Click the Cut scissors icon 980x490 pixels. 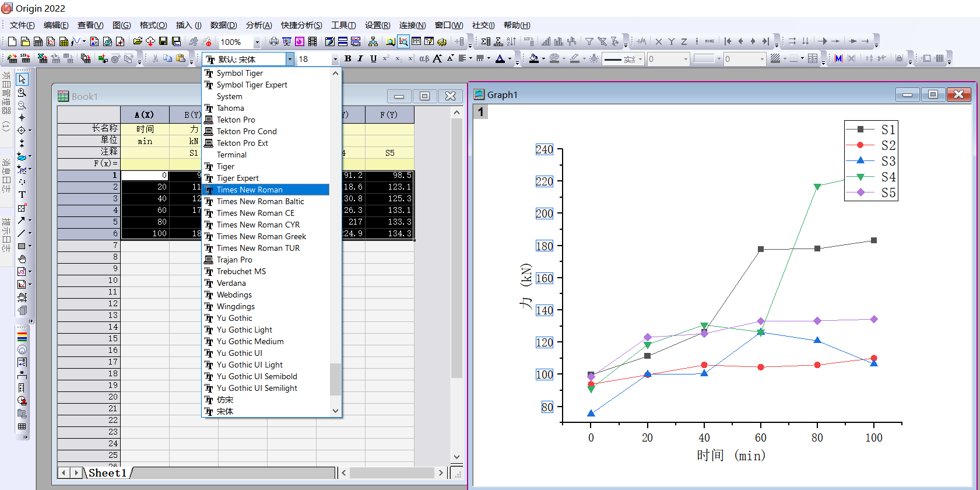pos(155,58)
